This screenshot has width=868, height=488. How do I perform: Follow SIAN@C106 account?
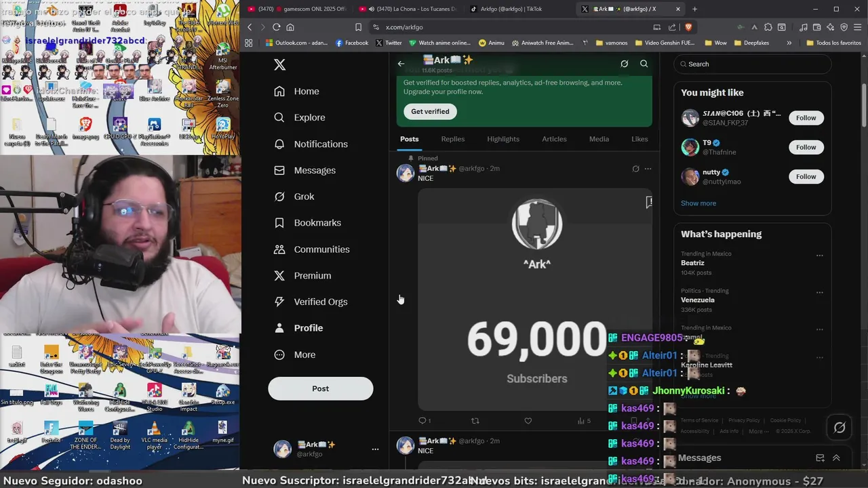(x=806, y=118)
